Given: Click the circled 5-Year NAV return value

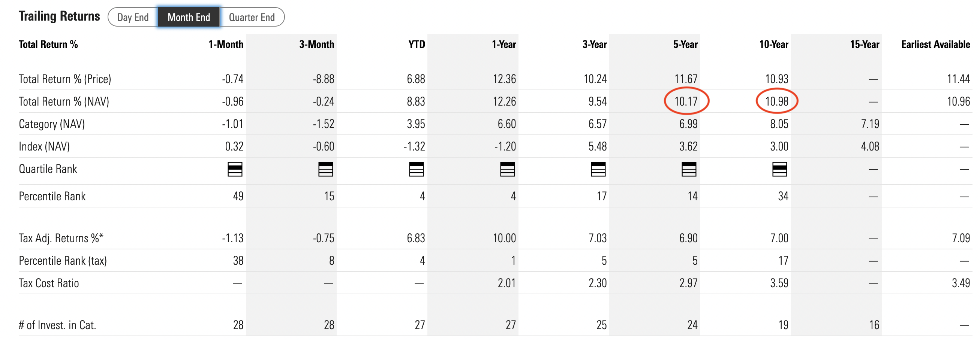Looking at the screenshot, I should point(687,101).
